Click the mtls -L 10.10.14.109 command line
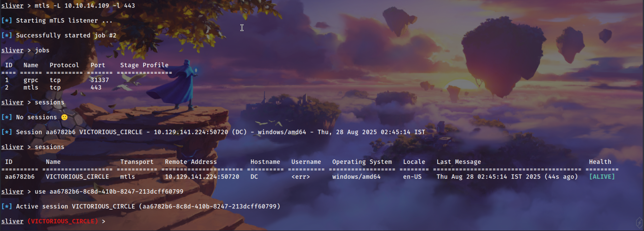 pyautogui.click(x=84, y=5)
